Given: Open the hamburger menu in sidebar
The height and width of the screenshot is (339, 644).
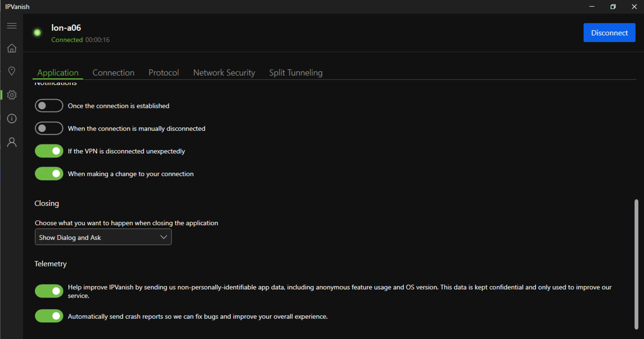Looking at the screenshot, I should 12,26.
